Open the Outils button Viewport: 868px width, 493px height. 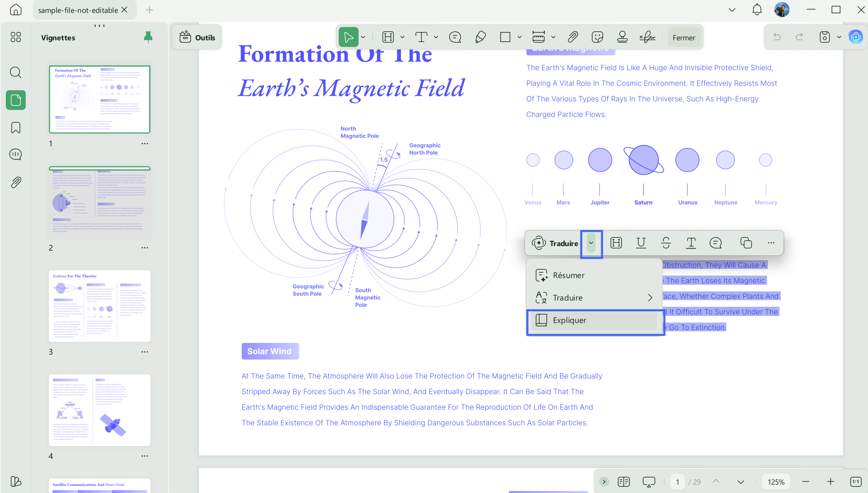tap(197, 37)
